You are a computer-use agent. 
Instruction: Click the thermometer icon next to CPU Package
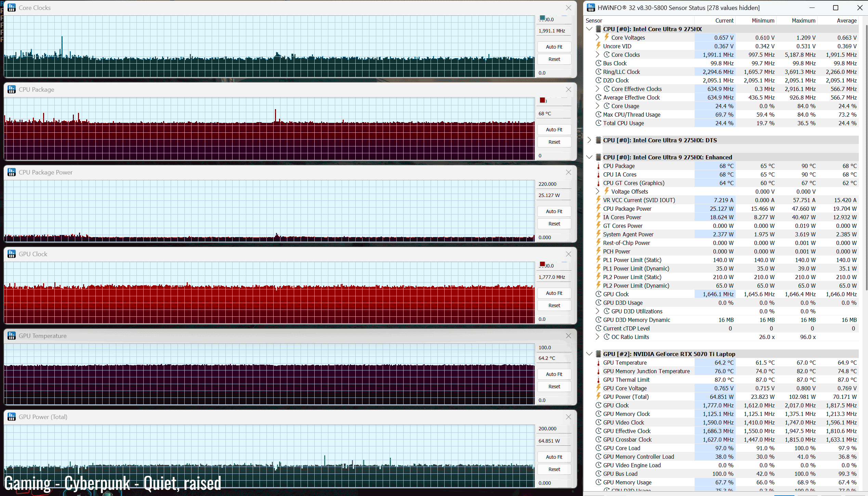[599, 166]
